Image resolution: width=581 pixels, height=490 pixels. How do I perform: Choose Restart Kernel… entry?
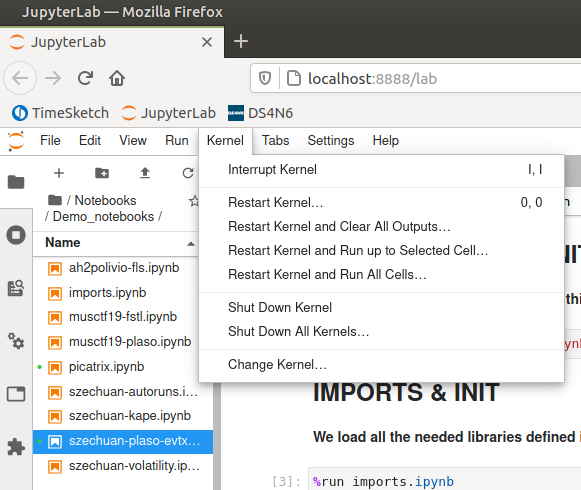[381, 202]
